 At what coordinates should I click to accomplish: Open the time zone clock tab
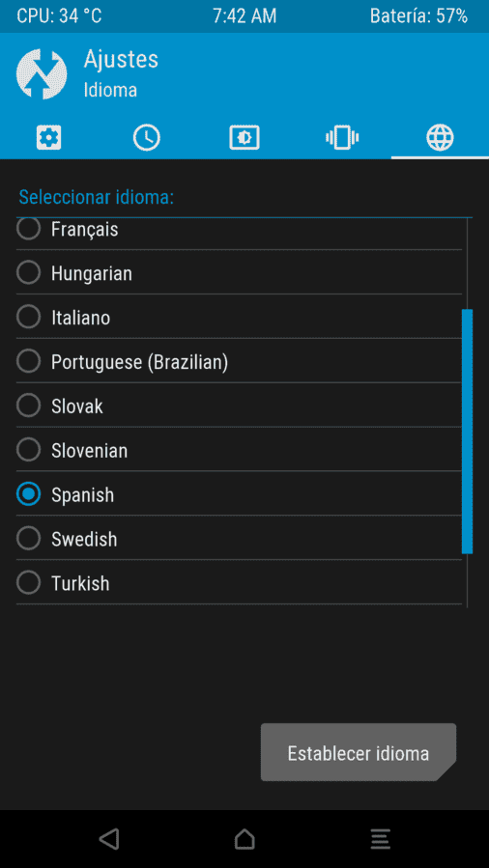pos(146,137)
